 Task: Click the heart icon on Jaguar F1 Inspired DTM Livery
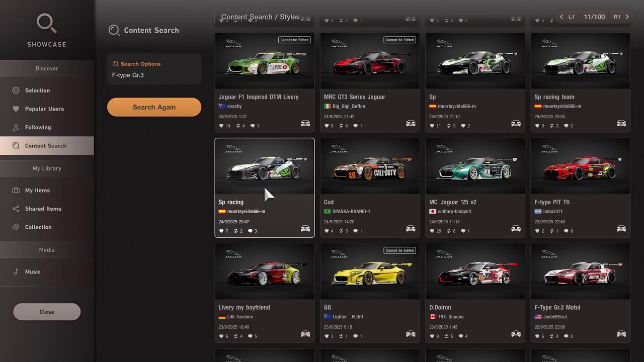pos(221,126)
